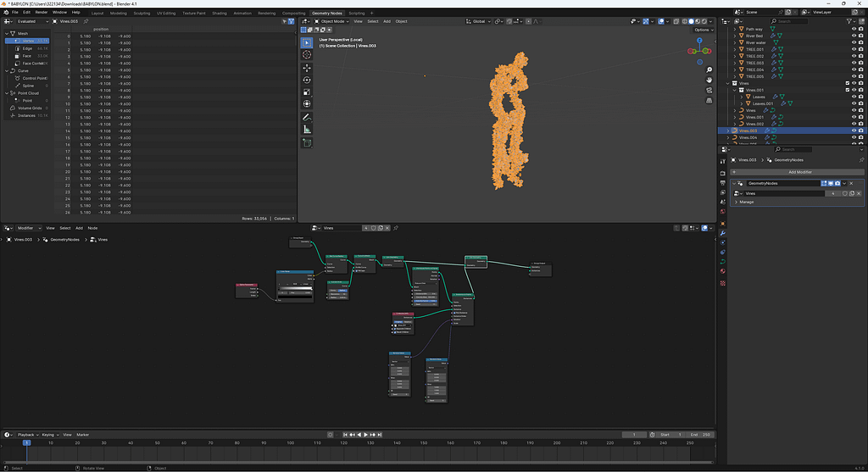Uncheck the Vines collection exclude checkbox
This screenshot has width=868, height=472.
[x=847, y=83]
